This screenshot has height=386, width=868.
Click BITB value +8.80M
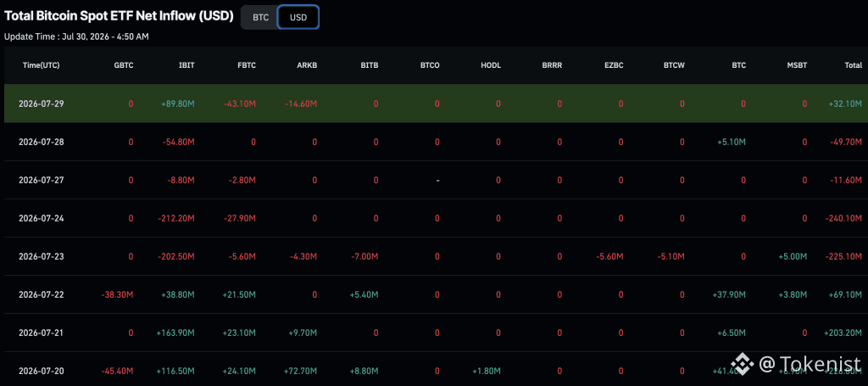364,371
